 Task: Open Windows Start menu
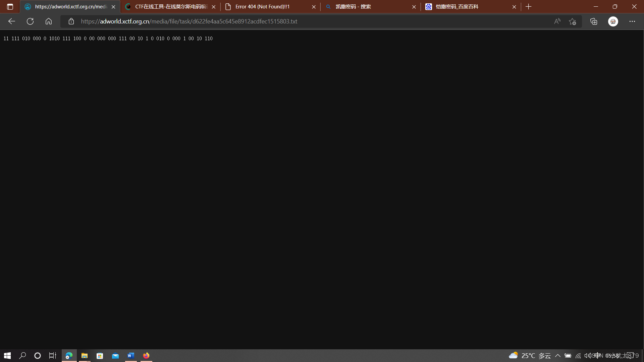pyautogui.click(x=7, y=356)
